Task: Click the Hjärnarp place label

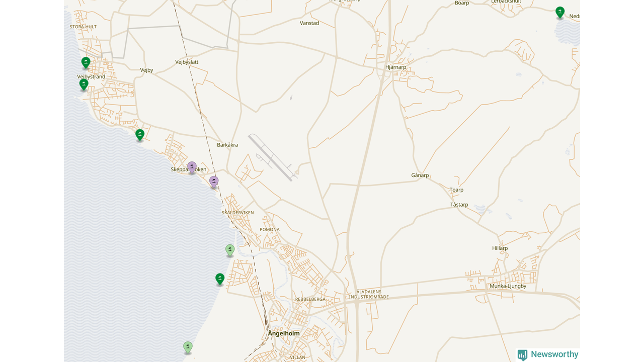Action: [395, 67]
